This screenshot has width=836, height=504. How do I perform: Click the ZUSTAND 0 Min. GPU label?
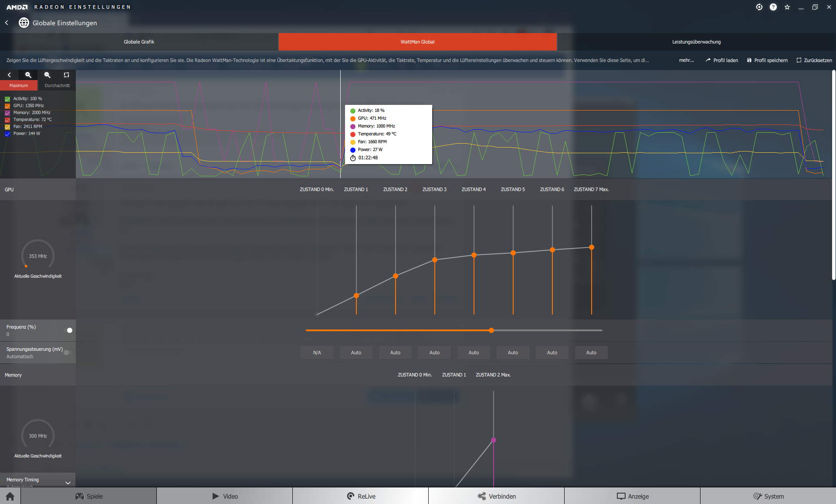tap(317, 189)
